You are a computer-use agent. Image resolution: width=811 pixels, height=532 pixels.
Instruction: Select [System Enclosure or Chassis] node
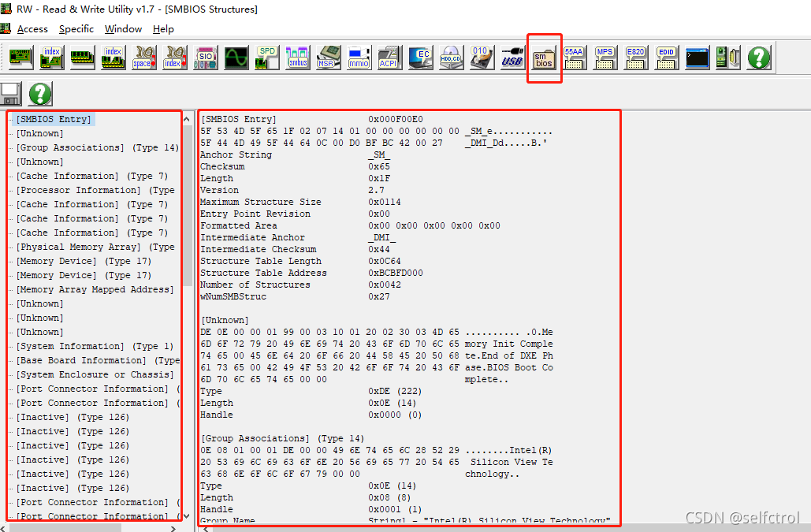(x=95, y=375)
